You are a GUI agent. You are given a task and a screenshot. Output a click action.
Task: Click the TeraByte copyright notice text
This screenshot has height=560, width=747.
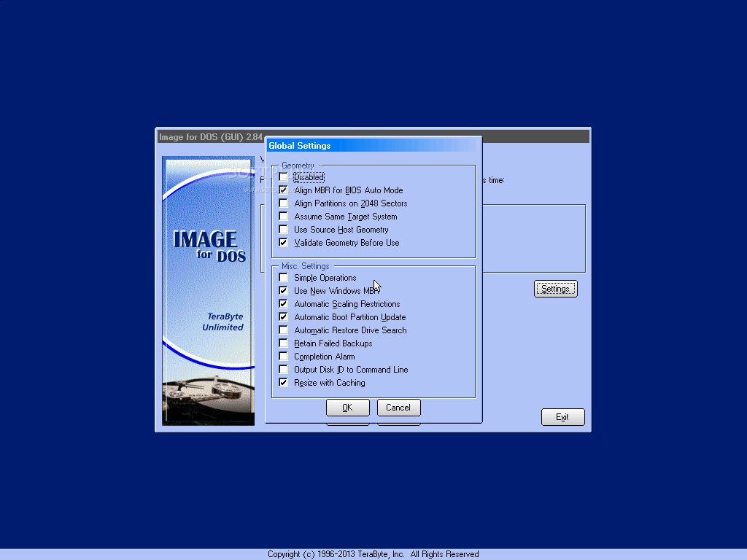pyautogui.click(x=373, y=554)
